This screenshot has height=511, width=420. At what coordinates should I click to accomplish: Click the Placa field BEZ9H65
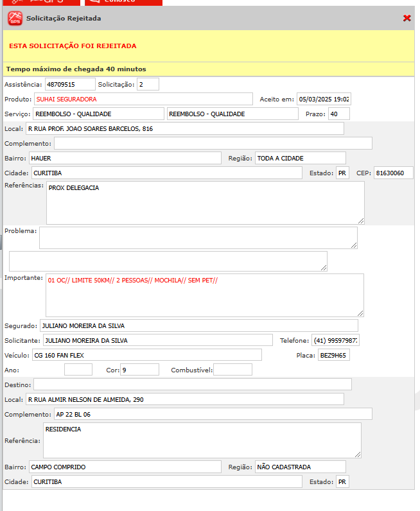pos(334,355)
